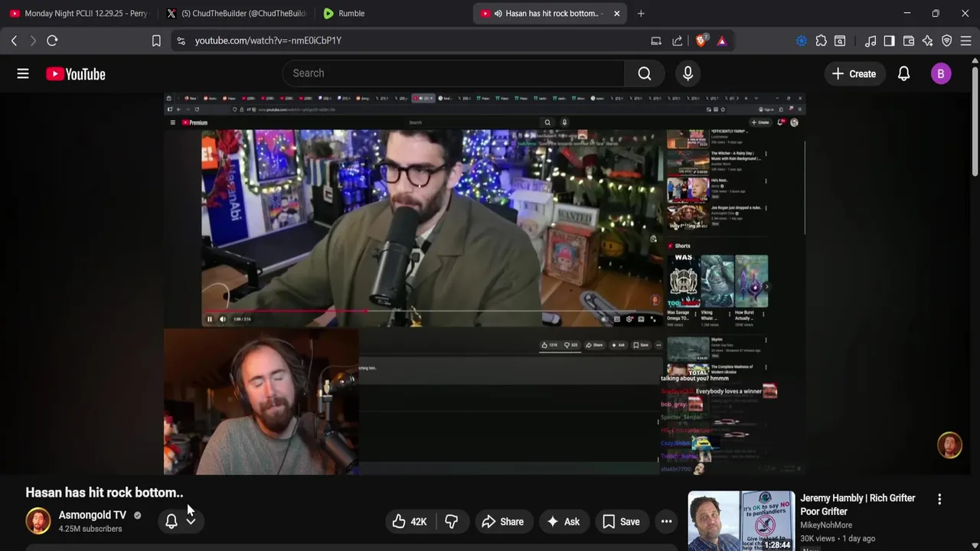This screenshot has height=551, width=980.
Task: Click the magnifier search button
Action: 645,73
